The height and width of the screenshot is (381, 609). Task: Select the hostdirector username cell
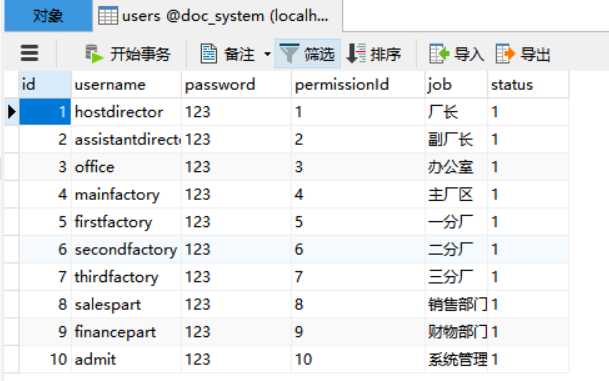(126, 112)
